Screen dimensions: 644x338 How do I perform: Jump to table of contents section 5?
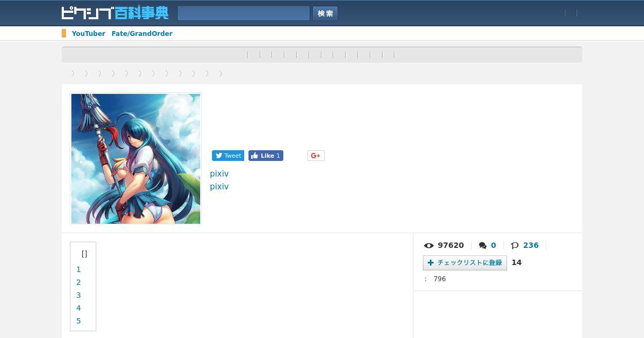coord(78,321)
